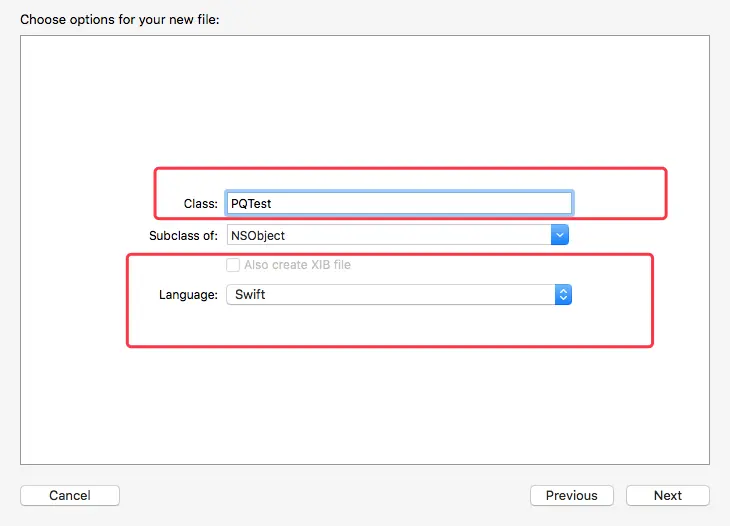Proceed with the Next button
The height and width of the screenshot is (526, 730).
pos(668,495)
